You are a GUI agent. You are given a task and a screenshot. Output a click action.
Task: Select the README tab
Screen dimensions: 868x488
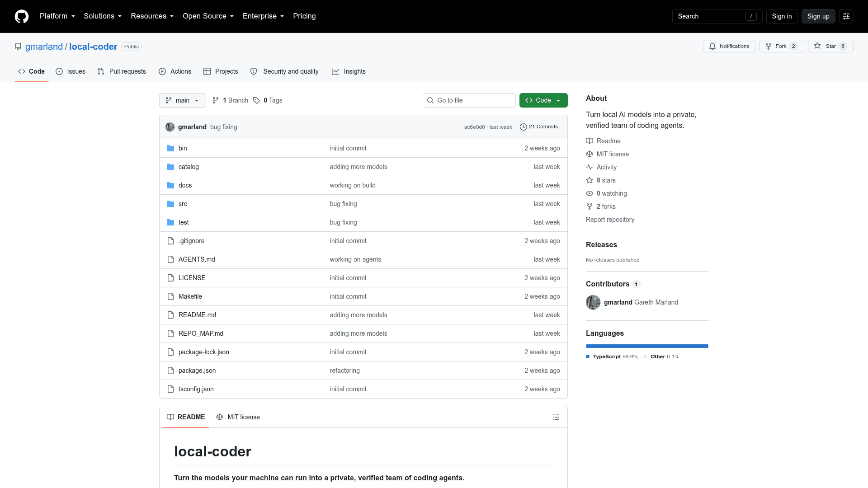(186, 417)
